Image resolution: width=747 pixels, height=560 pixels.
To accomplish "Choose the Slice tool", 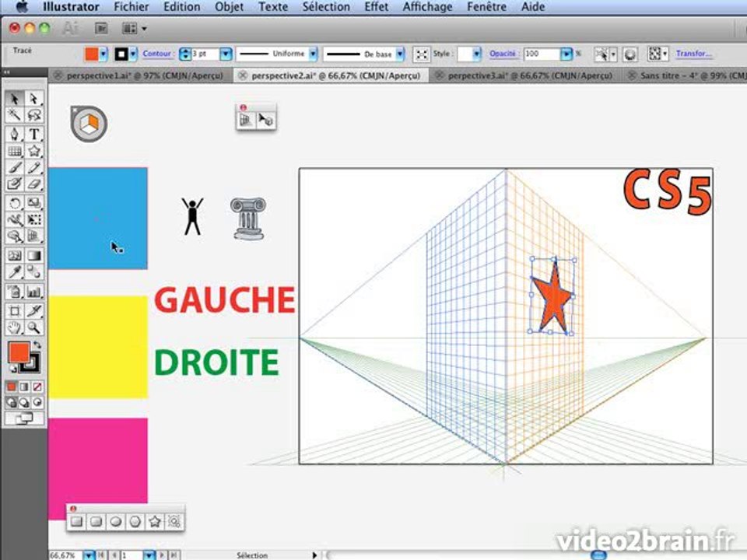I will pos(33,311).
